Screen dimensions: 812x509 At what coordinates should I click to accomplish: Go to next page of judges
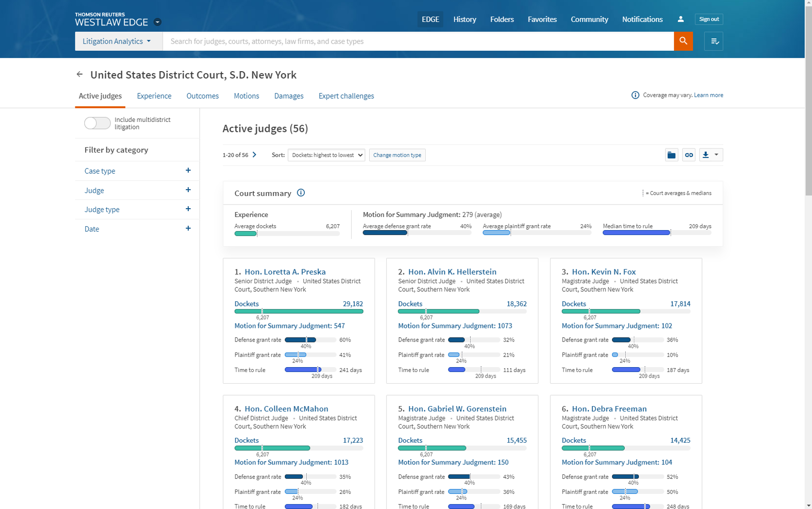point(255,155)
